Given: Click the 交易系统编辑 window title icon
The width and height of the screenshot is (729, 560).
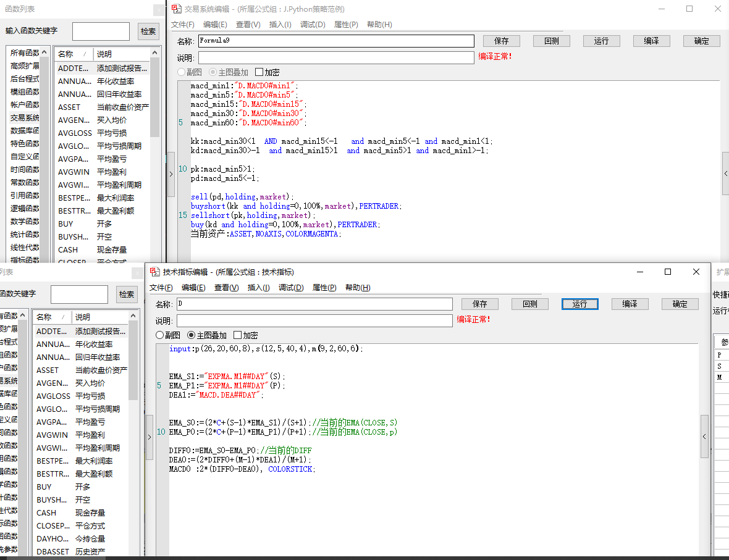Looking at the screenshot, I should click(x=176, y=9).
